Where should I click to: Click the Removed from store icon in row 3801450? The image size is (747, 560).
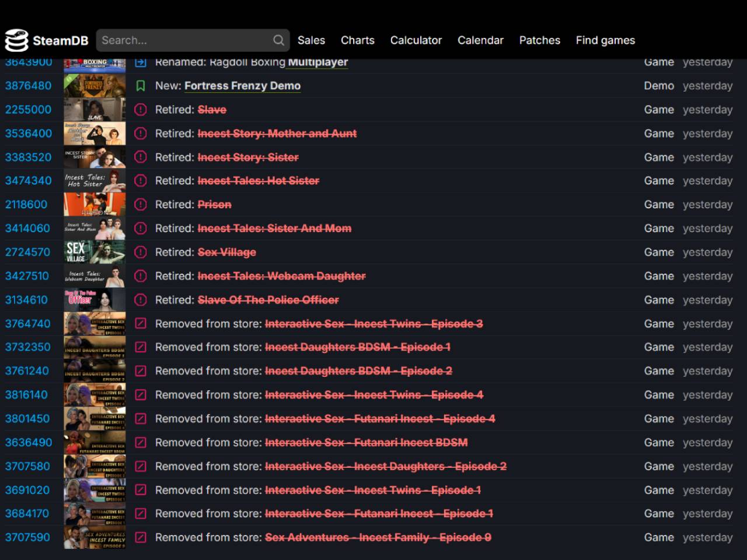click(141, 419)
